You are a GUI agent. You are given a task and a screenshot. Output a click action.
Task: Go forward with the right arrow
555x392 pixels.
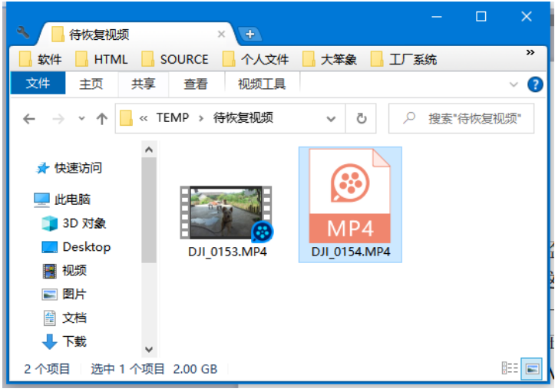[58, 118]
